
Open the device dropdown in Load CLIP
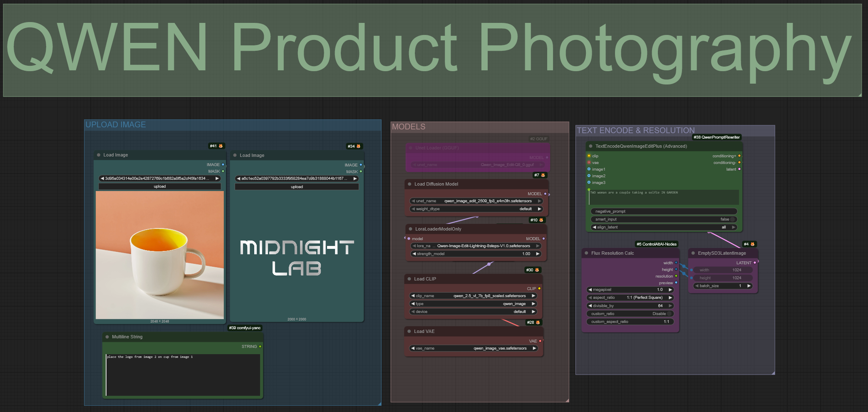473,312
